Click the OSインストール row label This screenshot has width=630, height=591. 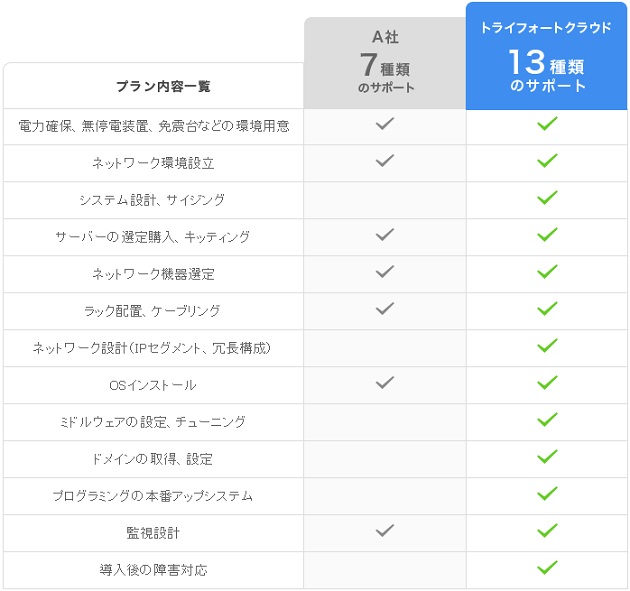pos(153,385)
